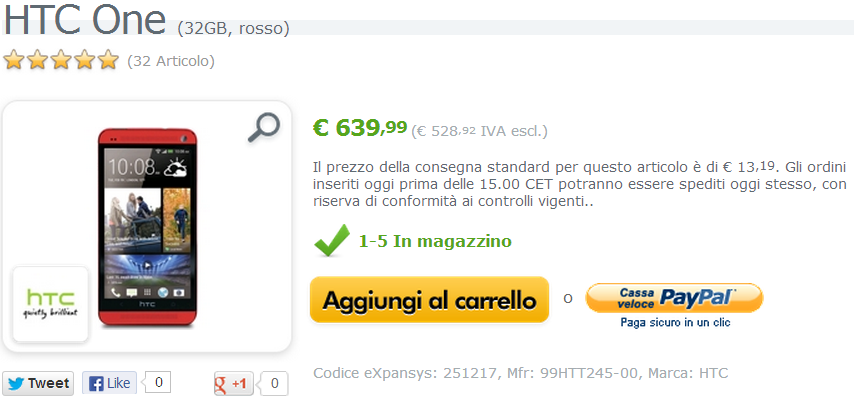Image resolution: width=854 pixels, height=400 pixels.
Task: Click the Codice eXpansys product code line
Action: 521,373
